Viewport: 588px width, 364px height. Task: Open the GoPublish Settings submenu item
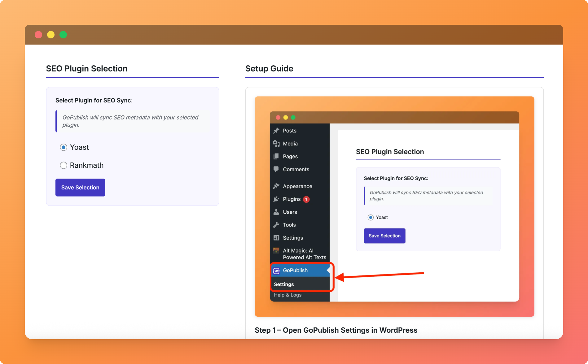284,284
